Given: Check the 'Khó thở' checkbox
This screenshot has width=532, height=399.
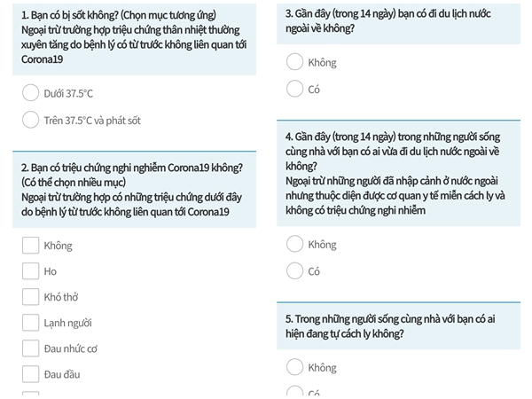Looking at the screenshot, I should click(x=30, y=297).
